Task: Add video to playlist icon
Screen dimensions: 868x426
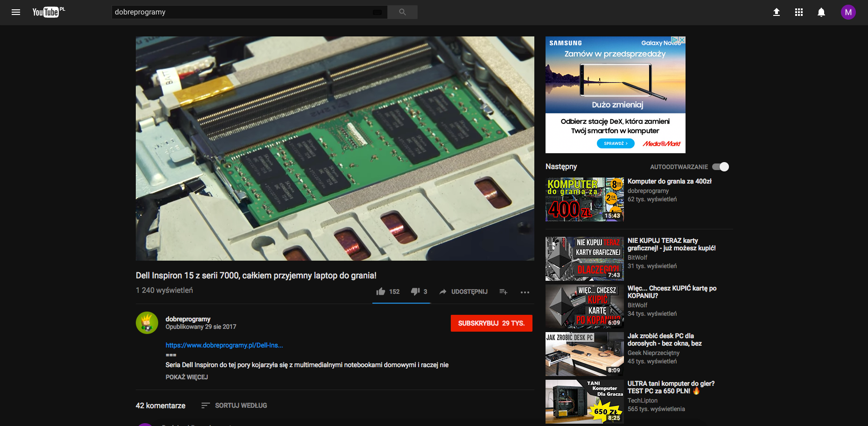Action: coord(503,291)
